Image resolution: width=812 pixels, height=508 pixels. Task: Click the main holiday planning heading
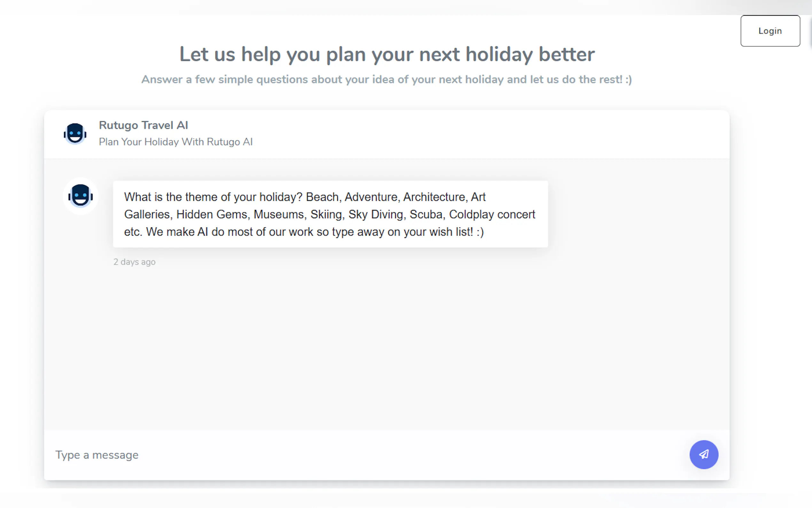pyautogui.click(x=387, y=54)
